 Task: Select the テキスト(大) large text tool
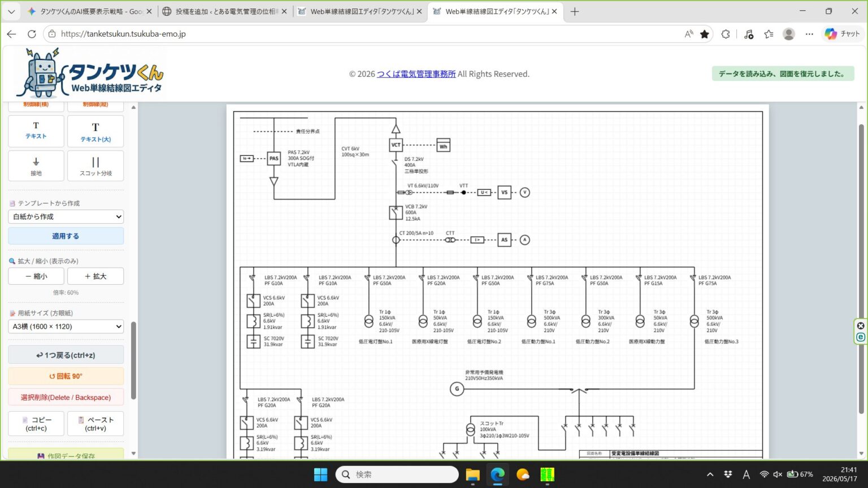coord(96,131)
